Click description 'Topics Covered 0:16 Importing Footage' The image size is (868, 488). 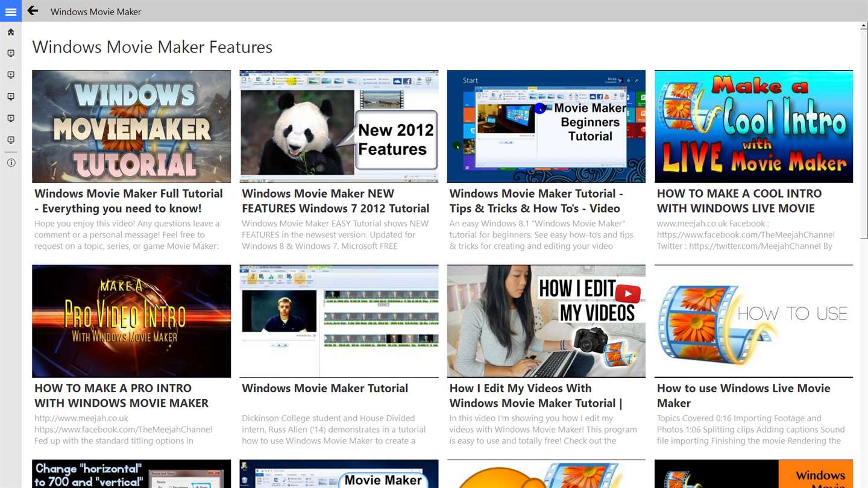[x=751, y=430]
